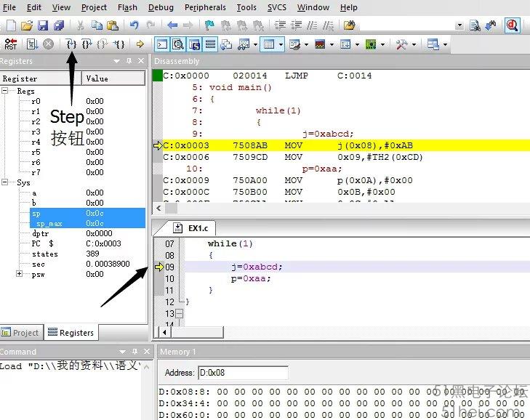Viewport: 530px width, 420px height.
Task: Switch to the Project tab
Action: coord(20,333)
